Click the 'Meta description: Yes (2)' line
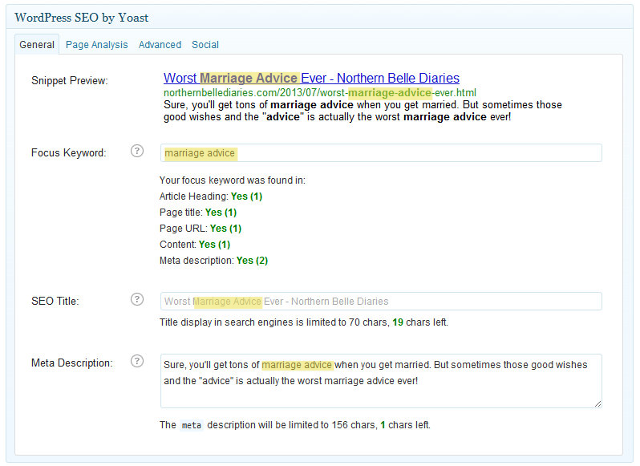The height and width of the screenshot is (466, 640). pyautogui.click(x=213, y=260)
